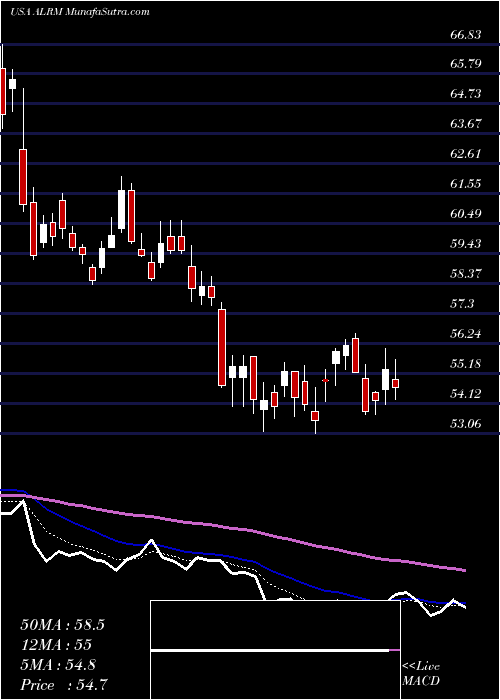Click the '50MA : 58.5' indicator text

pos(62,625)
